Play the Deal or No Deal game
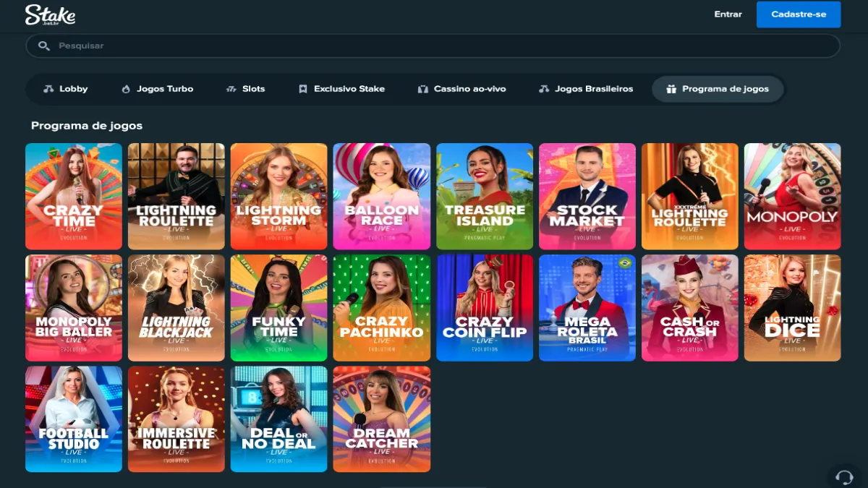This screenshot has height=488, width=868. tap(279, 419)
